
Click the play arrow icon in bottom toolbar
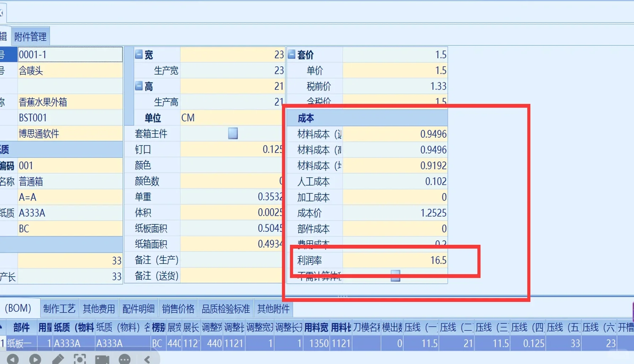(35, 359)
